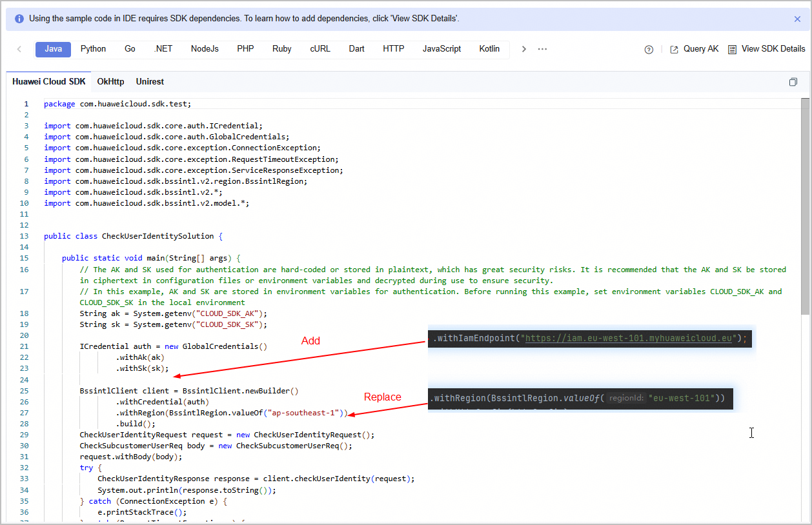Image resolution: width=812 pixels, height=525 pixels.
Task: Click the .build(); line
Action: [136, 424]
